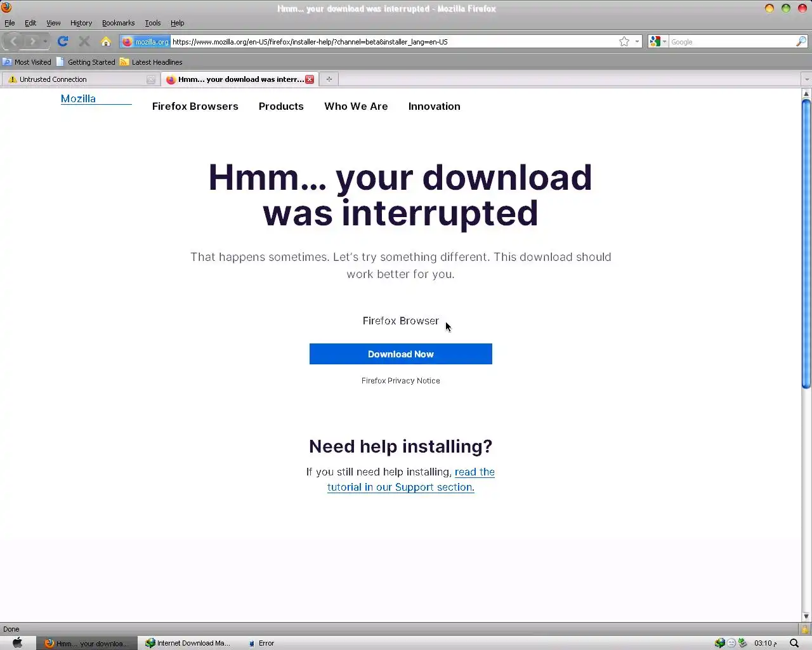The height and width of the screenshot is (650, 812).
Task: Click the 'Need help installing?' heading
Action: [401, 446]
